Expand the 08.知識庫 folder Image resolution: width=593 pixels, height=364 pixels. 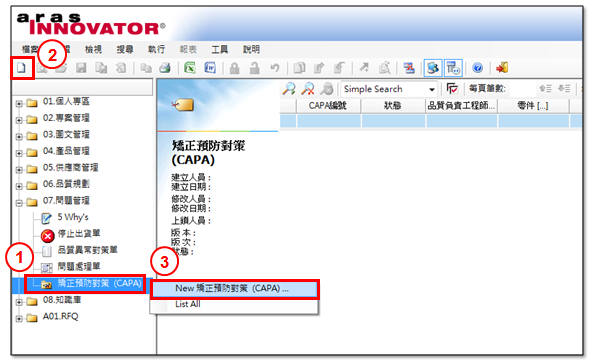(x=19, y=302)
